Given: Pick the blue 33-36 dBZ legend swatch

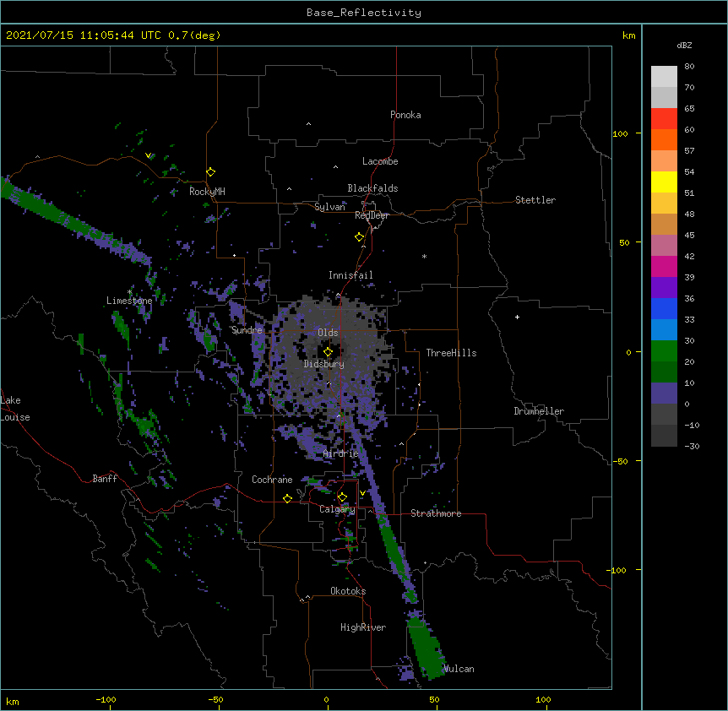Looking at the screenshot, I should click(x=664, y=308).
